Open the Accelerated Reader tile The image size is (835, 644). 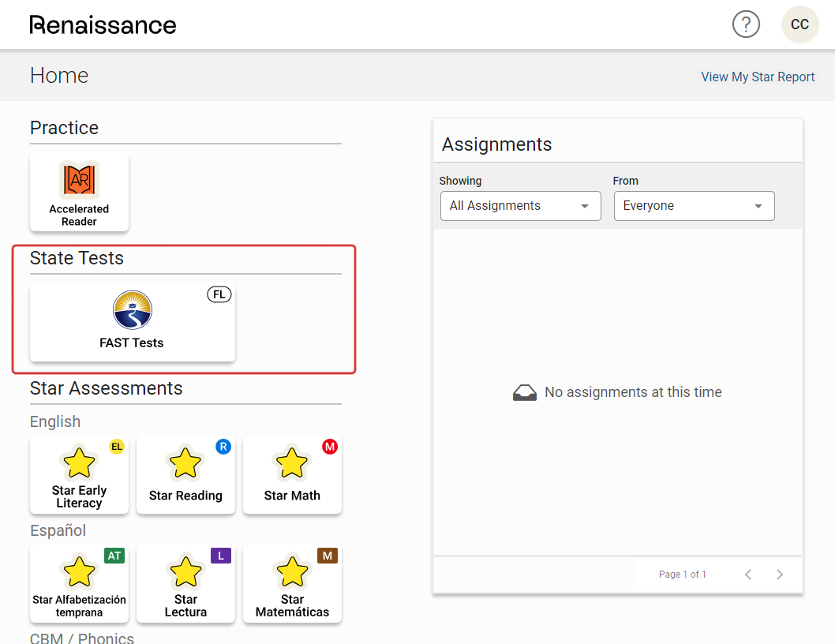tap(79, 192)
